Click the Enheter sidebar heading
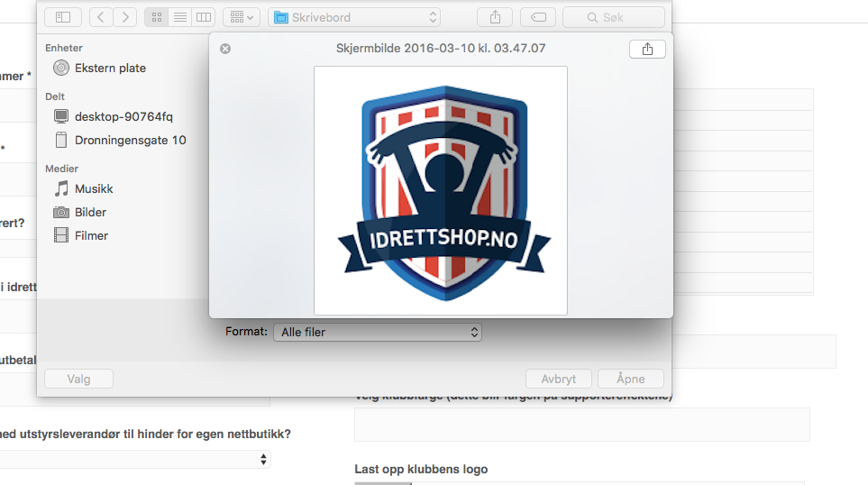The width and height of the screenshot is (868, 485). (x=64, y=48)
